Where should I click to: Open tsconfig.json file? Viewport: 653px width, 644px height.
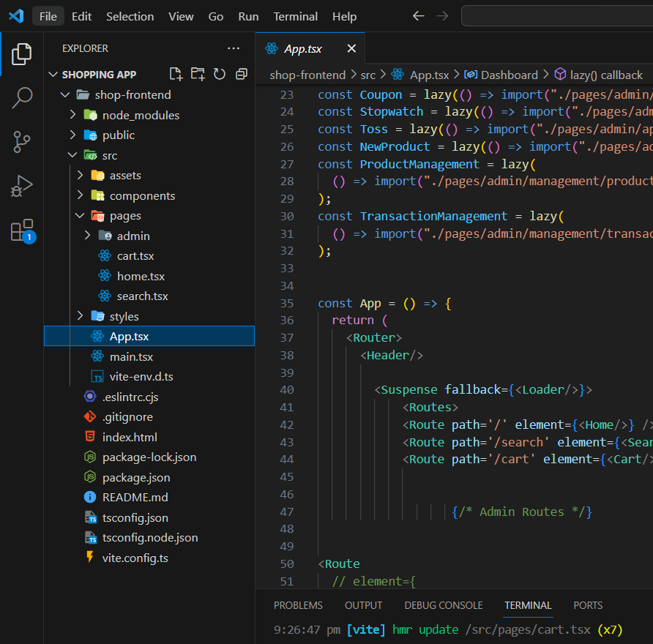(x=149, y=518)
